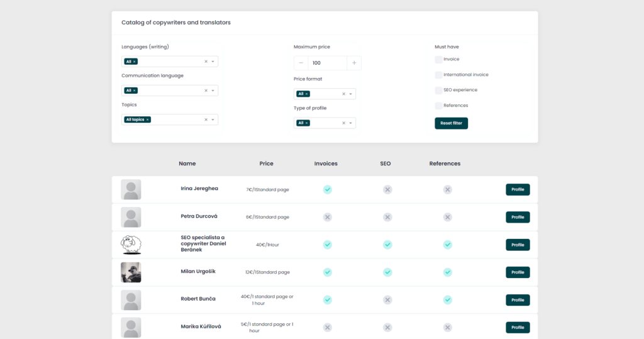This screenshot has width=644, height=339.
Task: Clear the Price format selection
Action: (x=343, y=94)
